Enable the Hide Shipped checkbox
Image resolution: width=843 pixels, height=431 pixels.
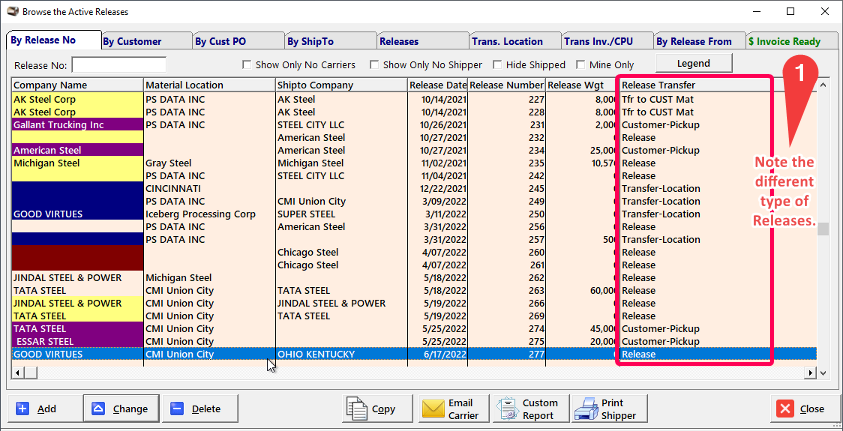coord(498,65)
